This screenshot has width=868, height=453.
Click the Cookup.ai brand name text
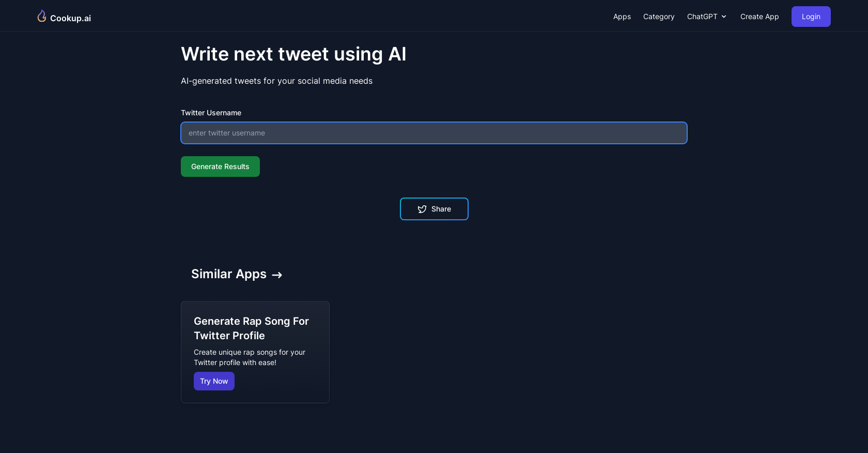(70, 18)
